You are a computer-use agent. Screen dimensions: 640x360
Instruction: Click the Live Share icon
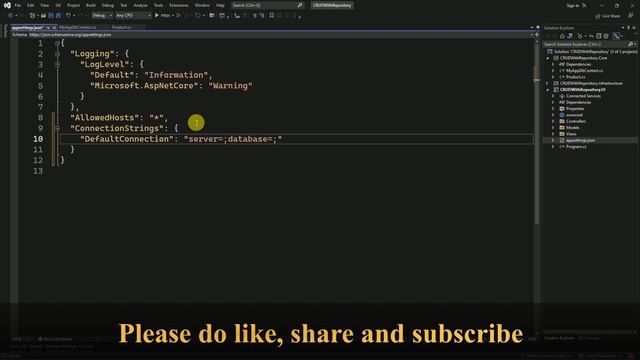pyautogui.click(x=598, y=16)
